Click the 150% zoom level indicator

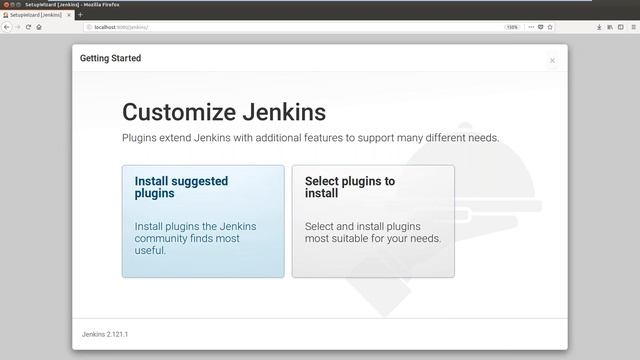[512, 27]
